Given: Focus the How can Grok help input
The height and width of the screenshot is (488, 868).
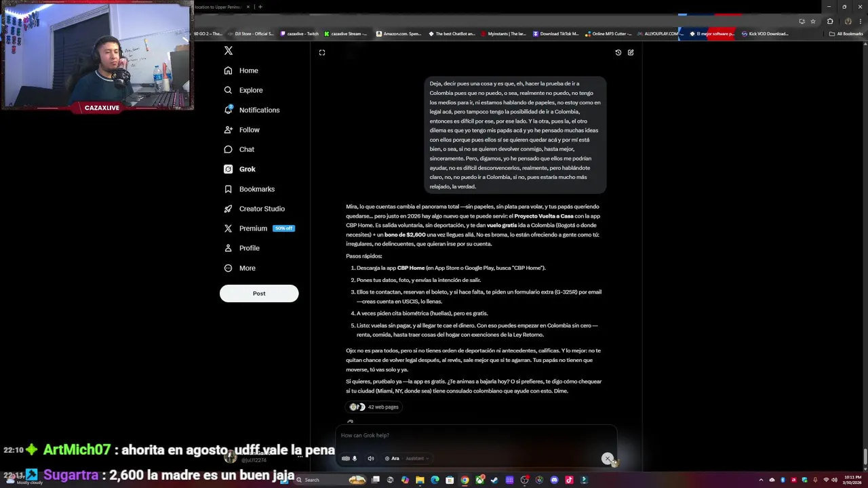Looking at the screenshot, I should pos(475,435).
